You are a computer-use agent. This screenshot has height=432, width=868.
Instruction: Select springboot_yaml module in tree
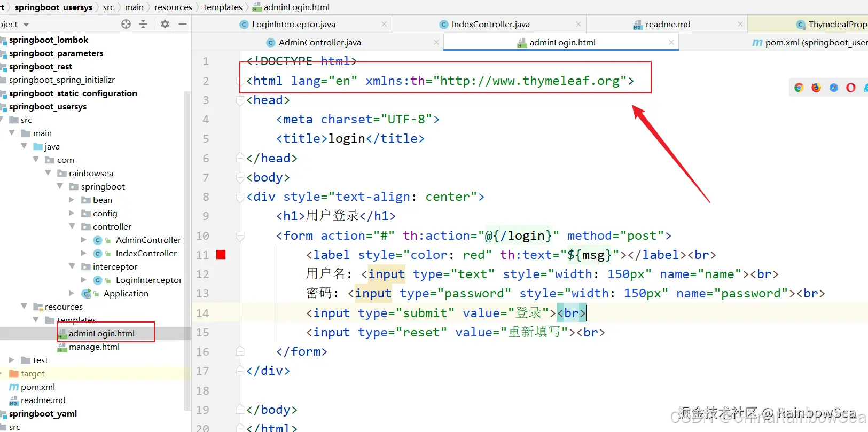(x=43, y=413)
